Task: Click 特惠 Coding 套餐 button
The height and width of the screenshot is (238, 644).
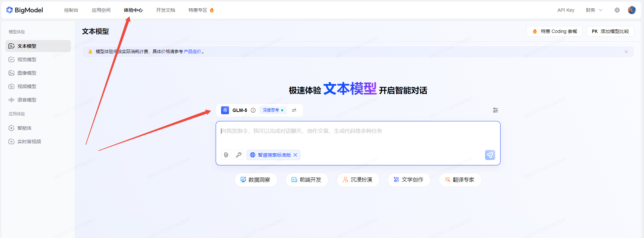Action: click(554, 31)
